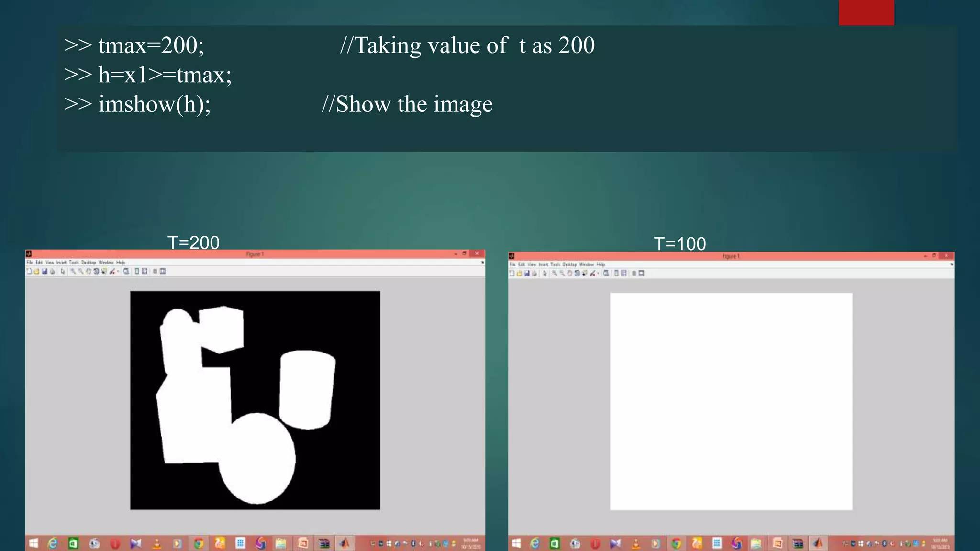This screenshot has height=551, width=980.
Task: Open VLC player on left taskbar
Action: (x=157, y=543)
